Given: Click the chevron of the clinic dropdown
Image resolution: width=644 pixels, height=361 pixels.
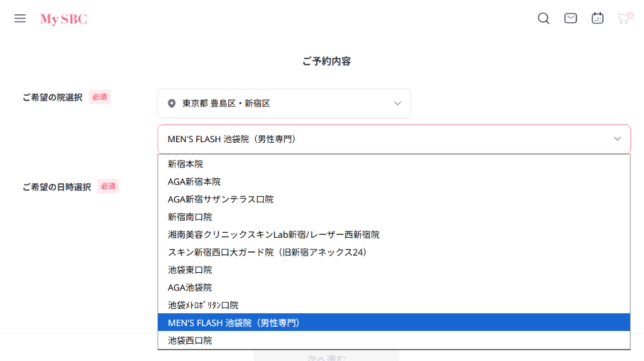Looking at the screenshot, I should click(x=617, y=139).
